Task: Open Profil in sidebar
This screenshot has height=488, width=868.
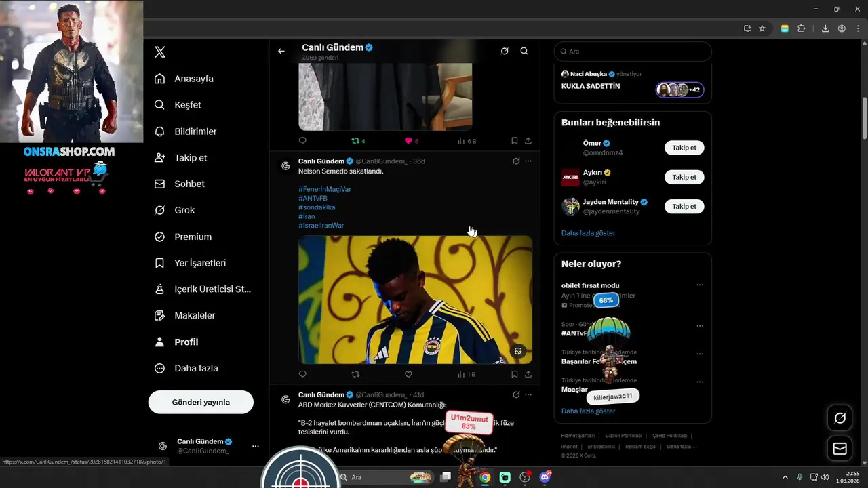Action: tap(177, 342)
